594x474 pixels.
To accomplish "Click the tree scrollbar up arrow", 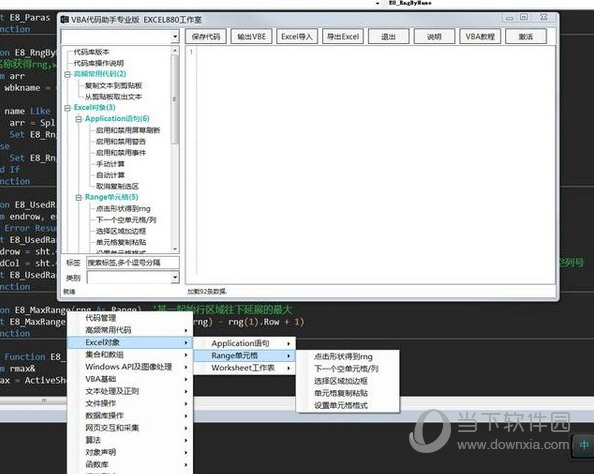I will (x=175, y=50).
